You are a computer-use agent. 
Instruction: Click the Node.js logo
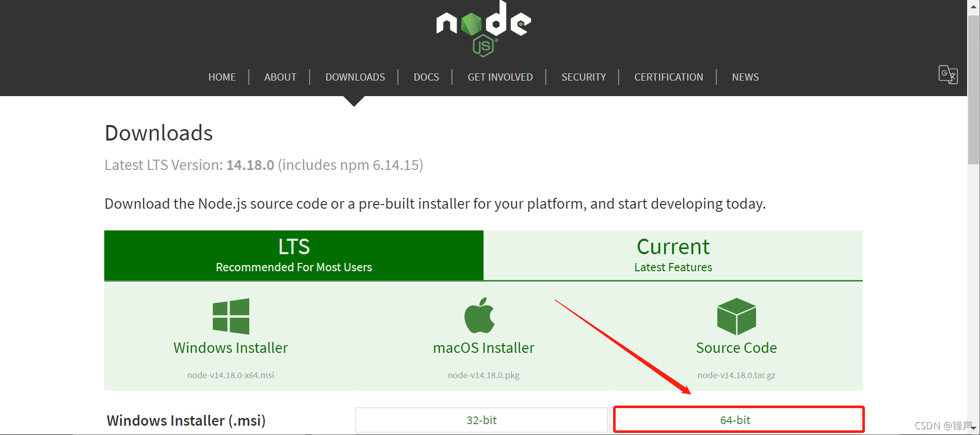point(484,28)
